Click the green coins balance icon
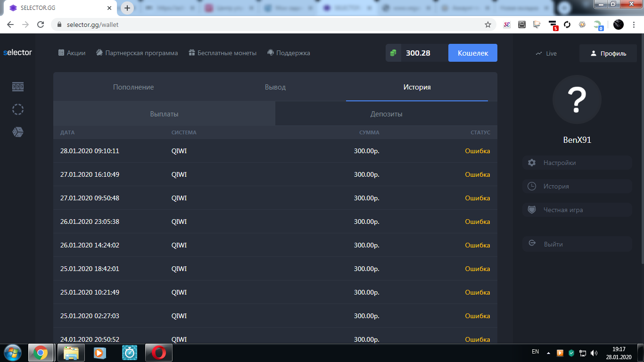644x362 pixels. [393, 53]
